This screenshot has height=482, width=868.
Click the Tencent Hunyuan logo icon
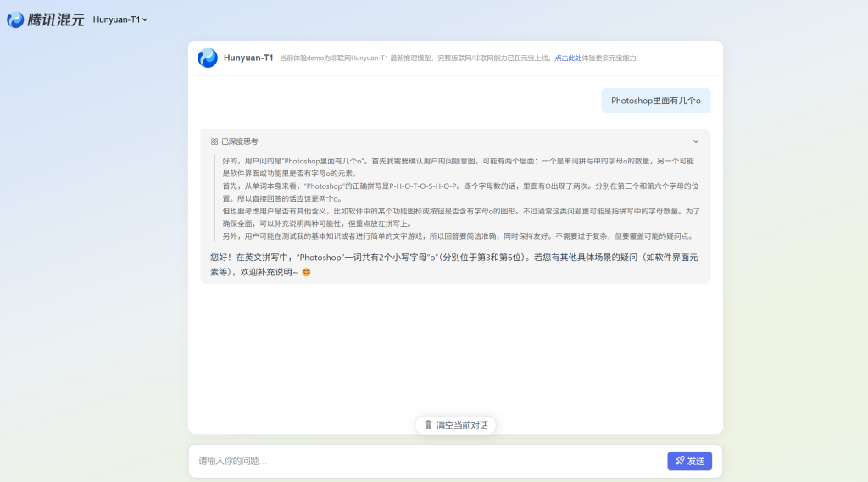tap(15, 19)
